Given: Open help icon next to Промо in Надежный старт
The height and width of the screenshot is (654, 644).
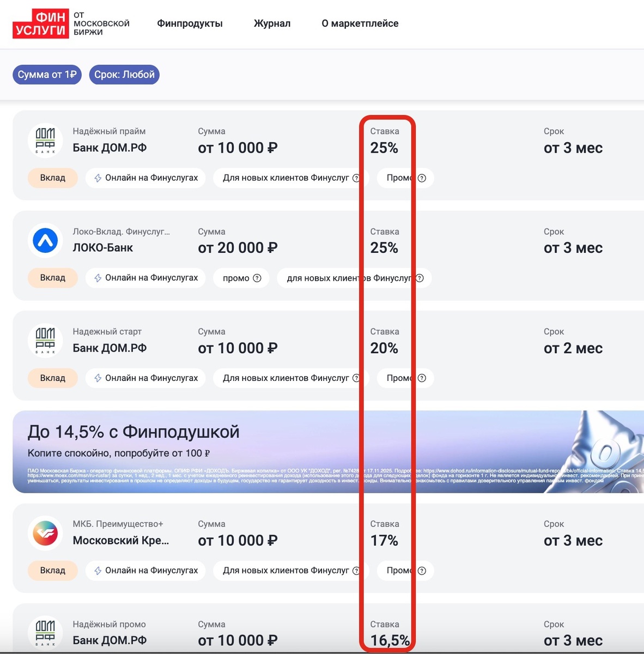Looking at the screenshot, I should [422, 378].
